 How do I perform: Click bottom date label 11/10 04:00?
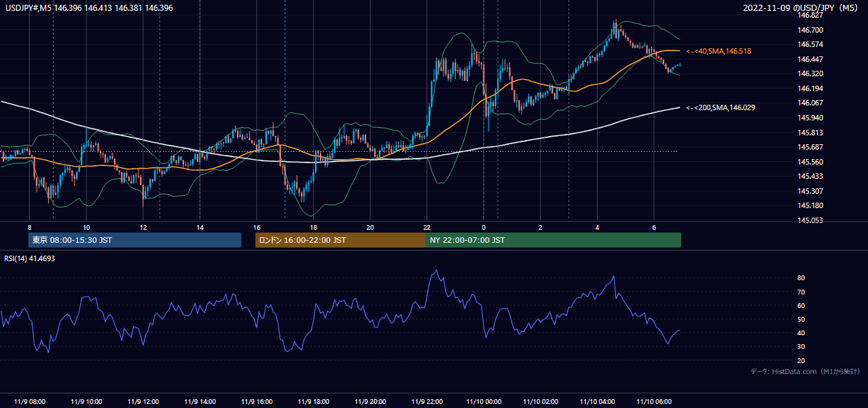[597, 402]
